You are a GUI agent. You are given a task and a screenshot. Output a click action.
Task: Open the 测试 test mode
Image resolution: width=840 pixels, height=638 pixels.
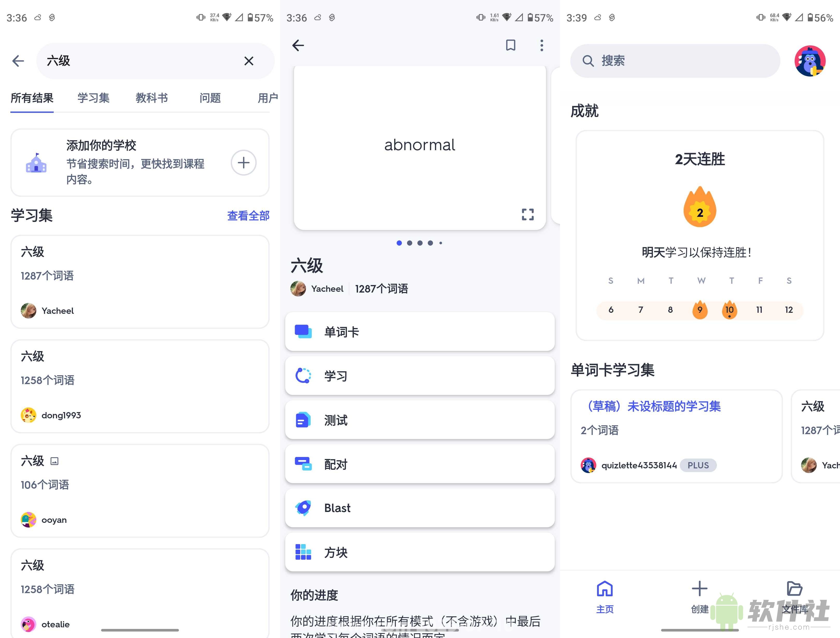(x=419, y=420)
